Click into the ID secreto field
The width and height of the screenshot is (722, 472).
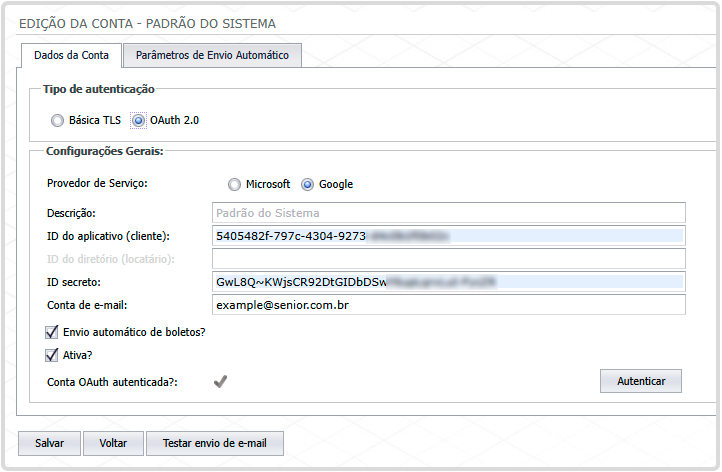click(x=448, y=282)
